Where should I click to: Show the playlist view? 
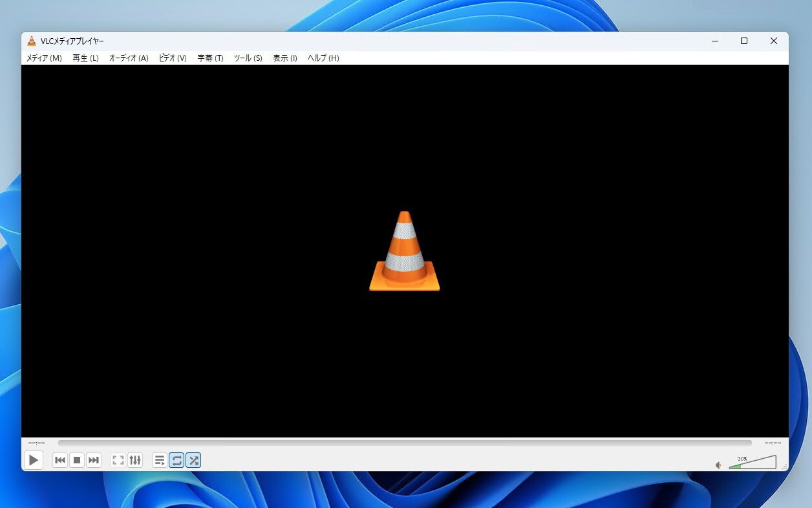tap(160, 460)
